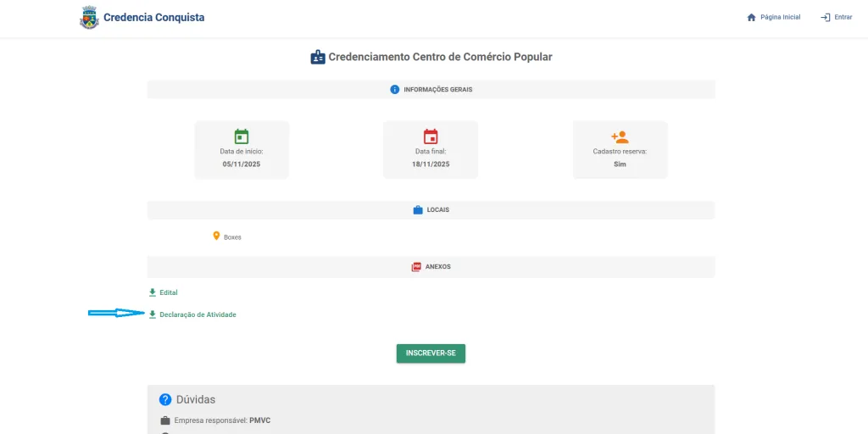Click the download icon beside Edital
The height and width of the screenshot is (434, 868).
click(x=153, y=292)
